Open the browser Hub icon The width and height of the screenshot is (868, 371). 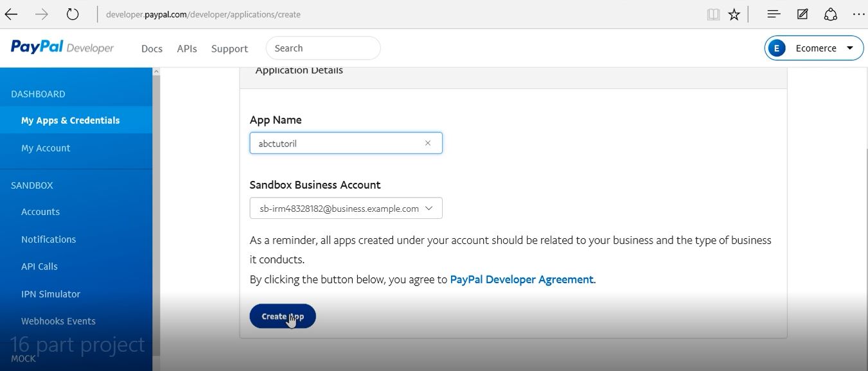(774, 14)
